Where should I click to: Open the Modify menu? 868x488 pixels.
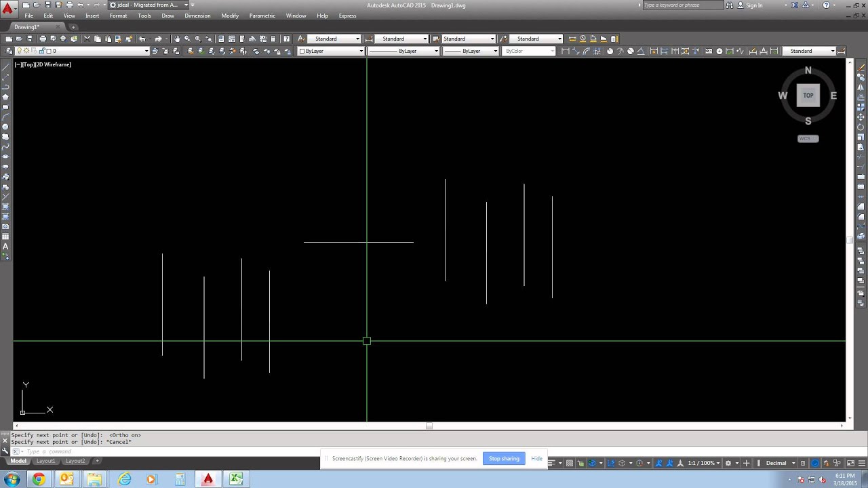pyautogui.click(x=230, y=16)
